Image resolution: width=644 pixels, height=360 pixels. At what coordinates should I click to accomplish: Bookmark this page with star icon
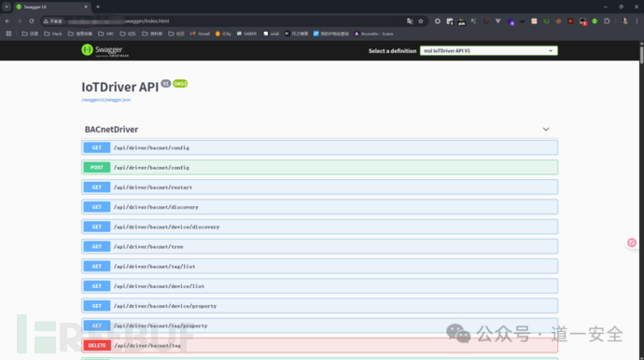421,21
